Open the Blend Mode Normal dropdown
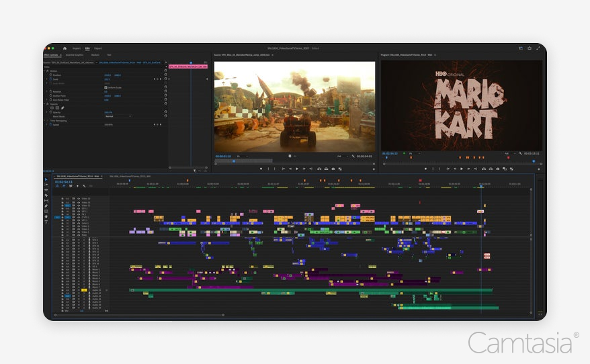590x364 pixels. 118,116
